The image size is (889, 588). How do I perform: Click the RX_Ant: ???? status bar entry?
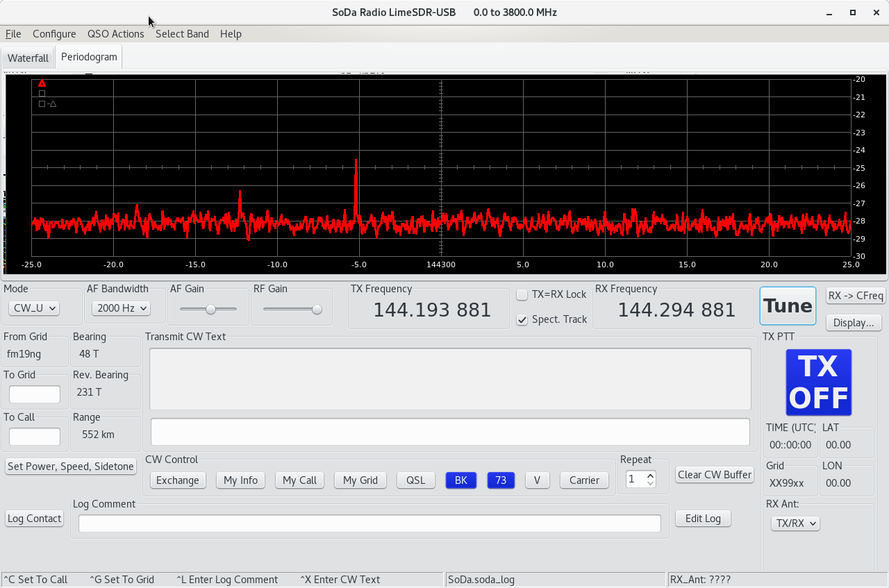(x=700, y=580)
